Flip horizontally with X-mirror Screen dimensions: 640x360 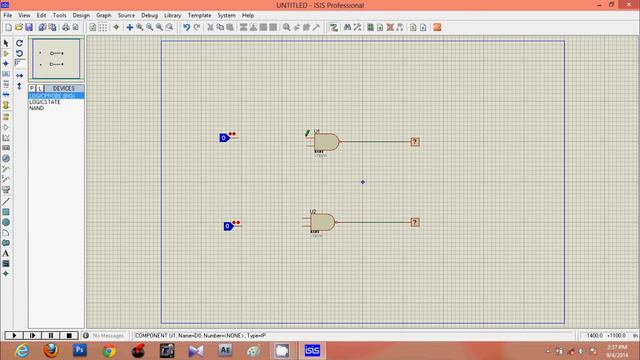(19, 76)
